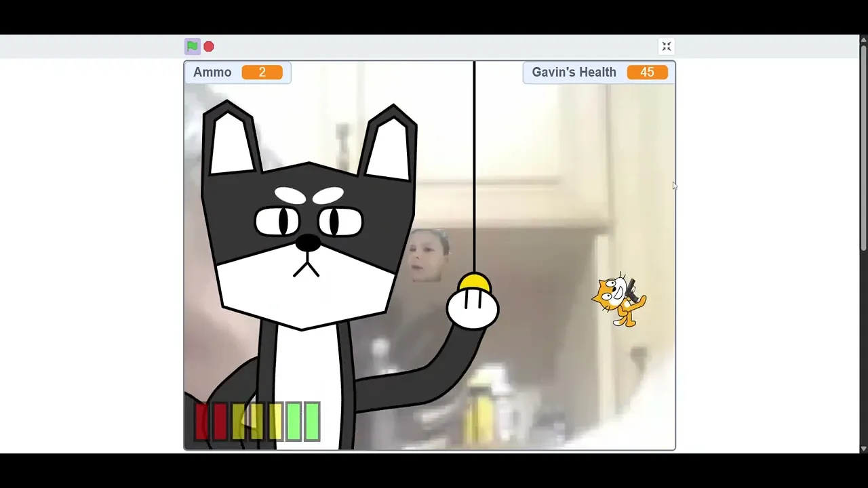868x488 pixels.
Task: Click the gray cat's left ear
Action: (231, 139)
